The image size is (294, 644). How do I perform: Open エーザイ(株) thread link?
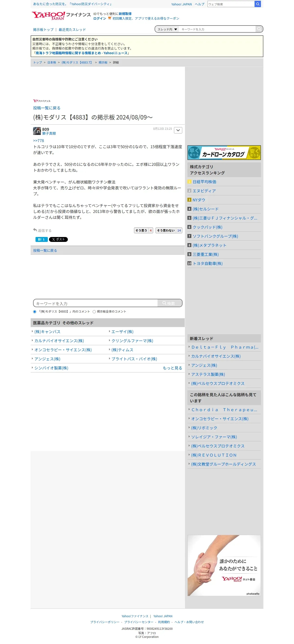pos(122,332)
